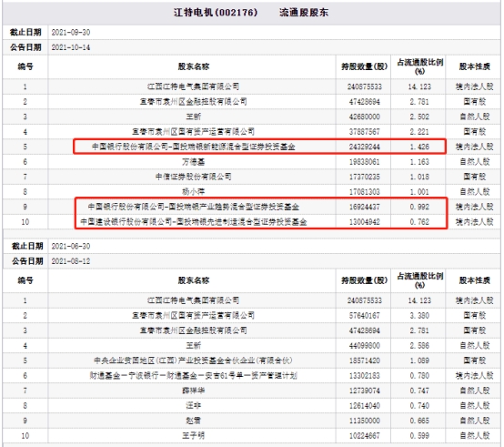Select 中央企业贫困地区(江西)产业投资基金 shareholder
Viewport: 504px width, 447px height.
click(193, 361)
